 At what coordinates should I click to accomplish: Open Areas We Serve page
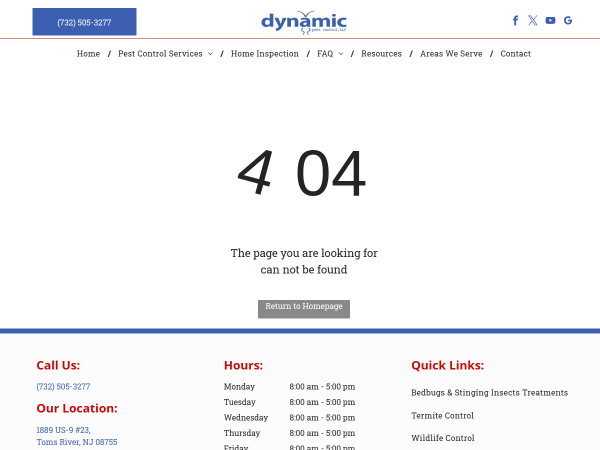(x=451, y=54)
